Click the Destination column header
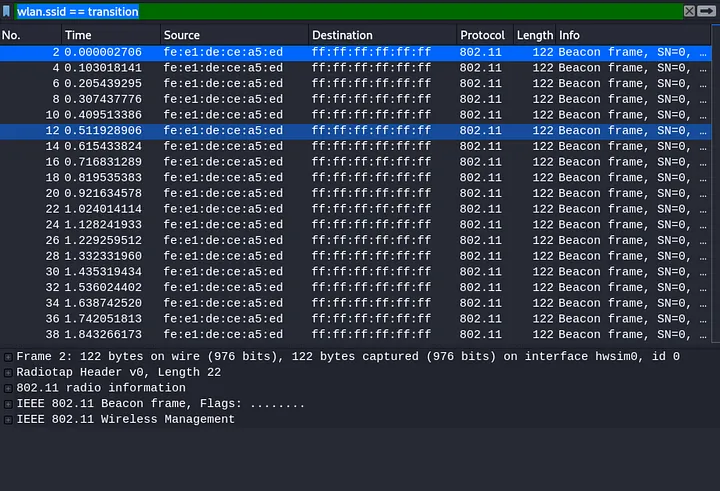 point(381,35)
